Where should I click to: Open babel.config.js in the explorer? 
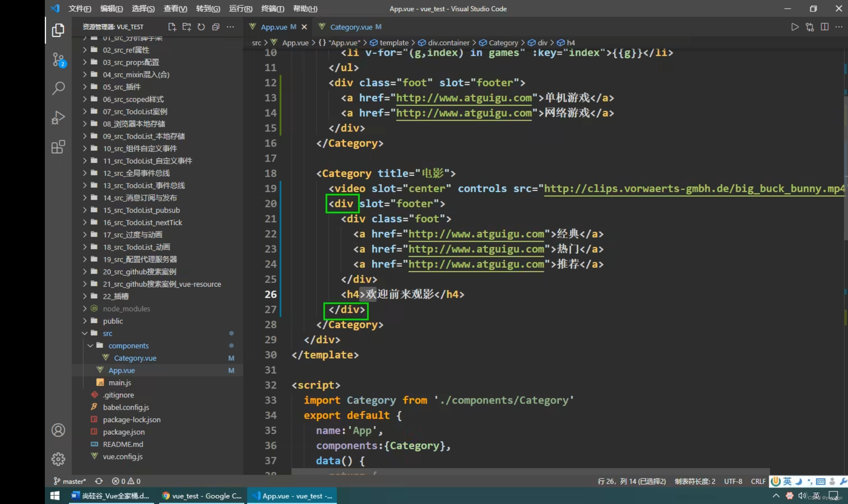(x=126, y=407)
